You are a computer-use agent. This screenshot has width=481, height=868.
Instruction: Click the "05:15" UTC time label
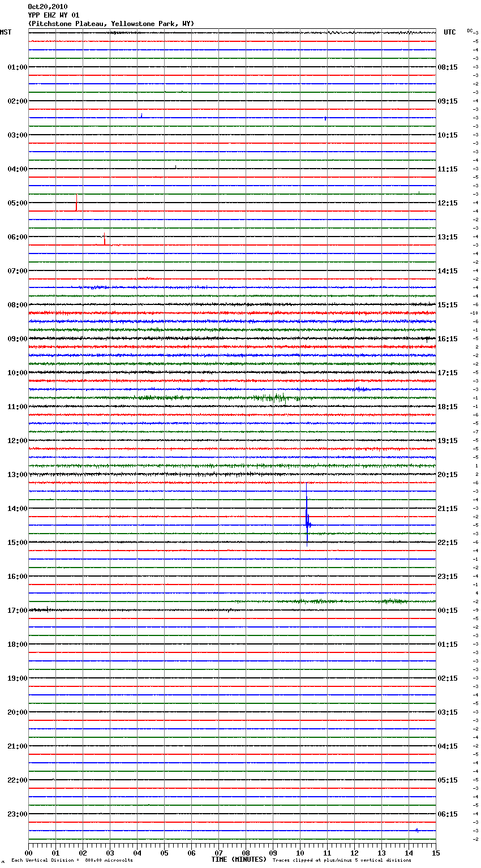[448, 780]
